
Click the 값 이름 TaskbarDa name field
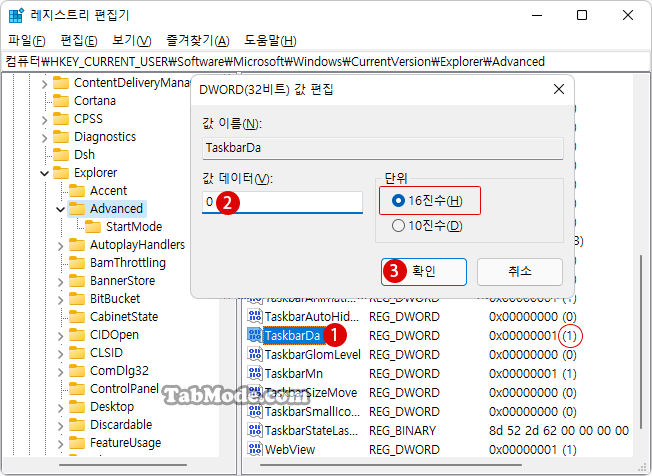383,148
